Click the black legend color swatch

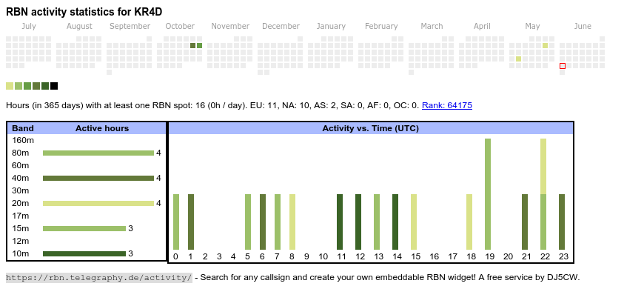(54, 86)
